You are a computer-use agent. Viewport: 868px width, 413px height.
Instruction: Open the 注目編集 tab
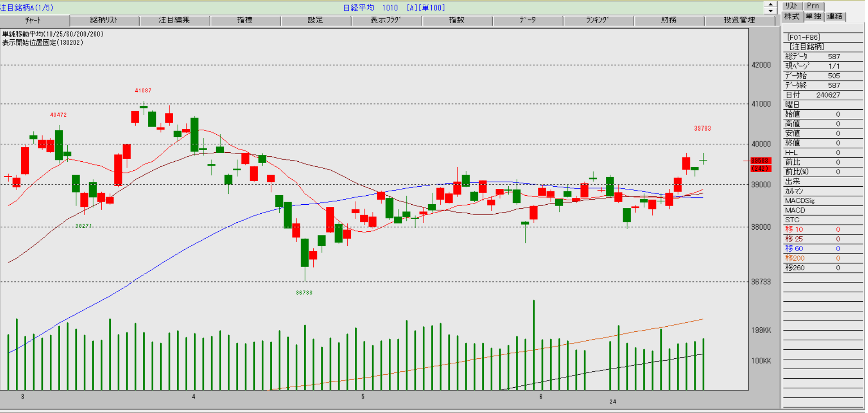click(x=175, y=20)
